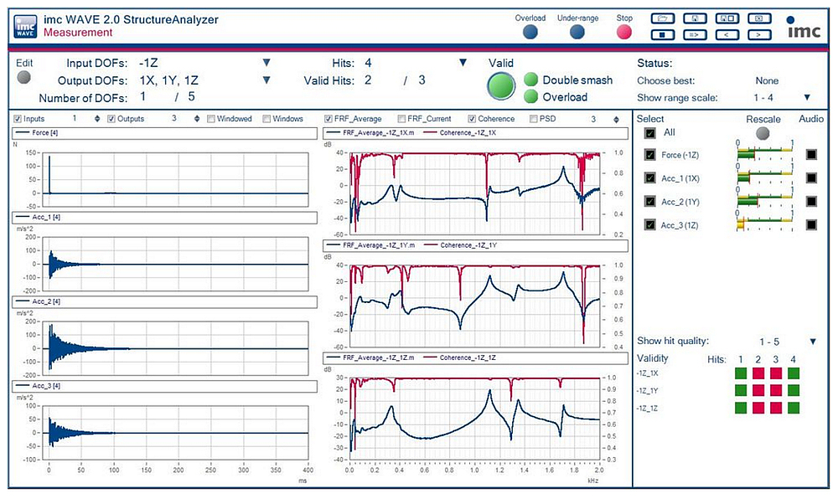This screenshot has height=504, width=838.
Task: Toggle the Select All checkbox
Action: coord(650,133)
